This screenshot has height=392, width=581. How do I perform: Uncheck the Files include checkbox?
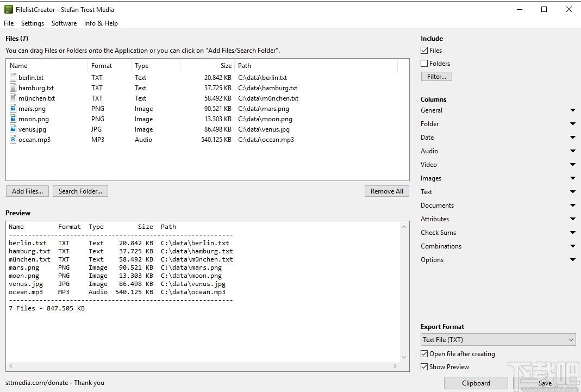pyautogui.click(x=424, y=51)
